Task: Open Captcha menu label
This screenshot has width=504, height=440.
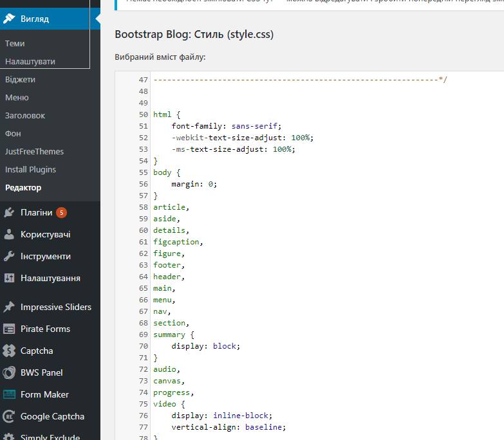Action: click(37, 351)
